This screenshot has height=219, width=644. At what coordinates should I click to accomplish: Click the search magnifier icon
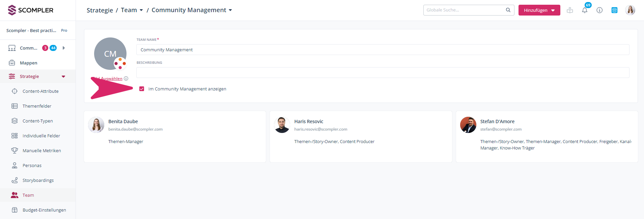click(508, 10)
